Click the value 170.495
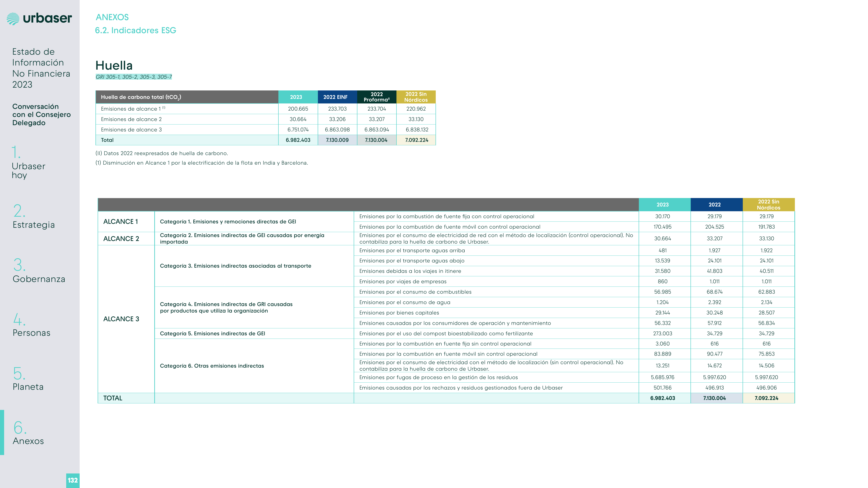This screenshot has height=488, width=868. point(663,227)
